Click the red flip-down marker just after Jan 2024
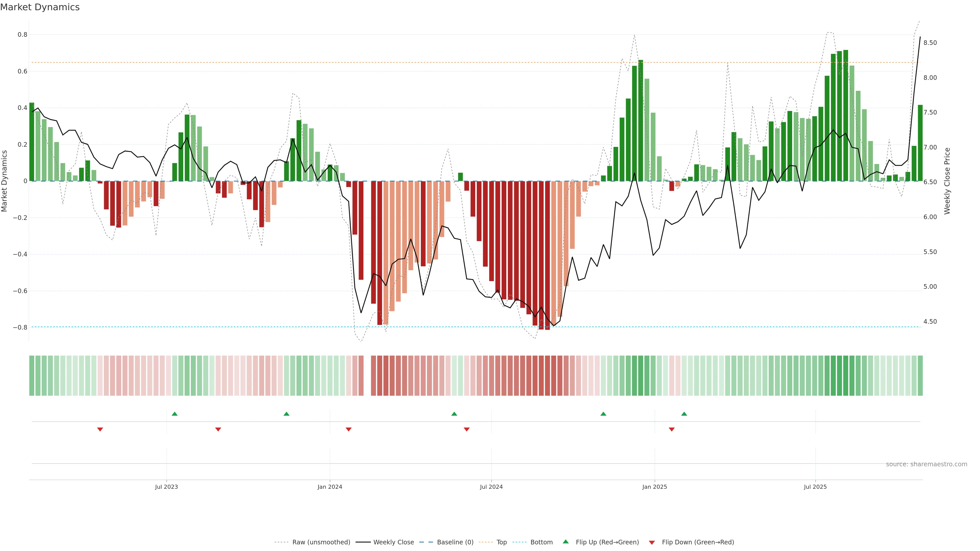The image size is (980, 551). pos(348,429)
